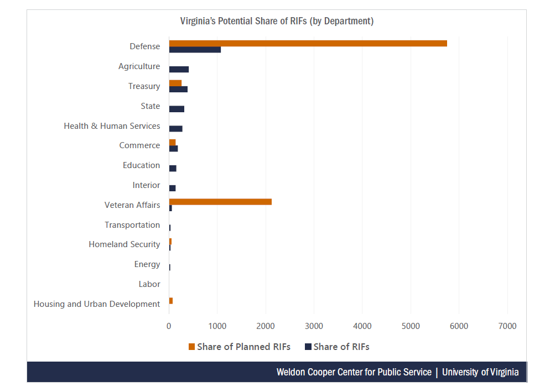The width and height of the screenshot is (555, 392).
Task: Select the navy Agriculture bar
Action: [x=179, y=69]
